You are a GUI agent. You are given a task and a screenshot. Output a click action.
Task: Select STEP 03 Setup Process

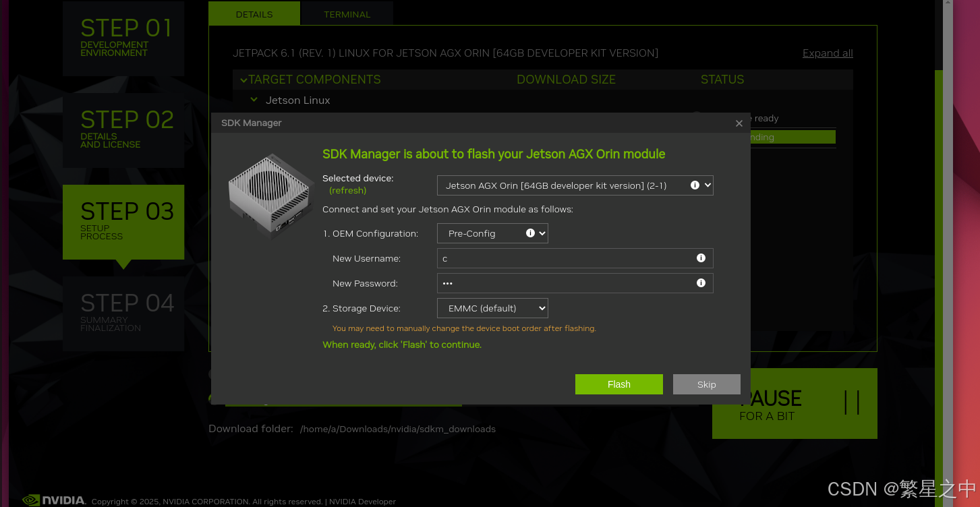click(x=123, y=222)
